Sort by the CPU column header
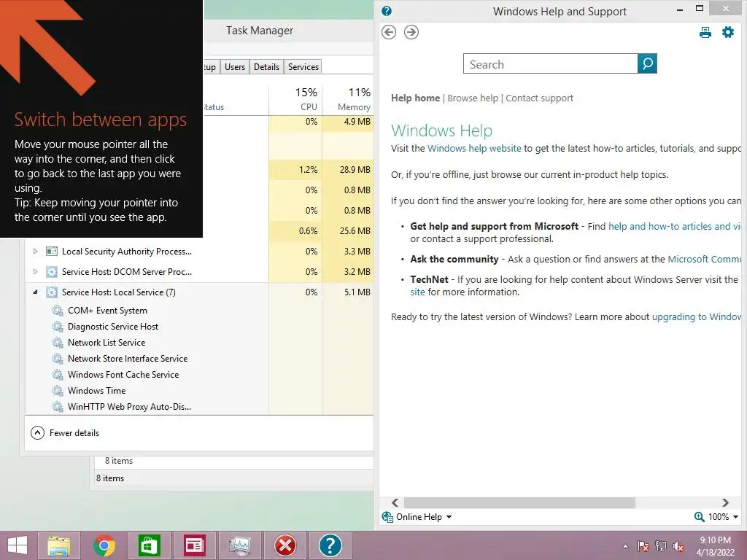 [295, 99]
